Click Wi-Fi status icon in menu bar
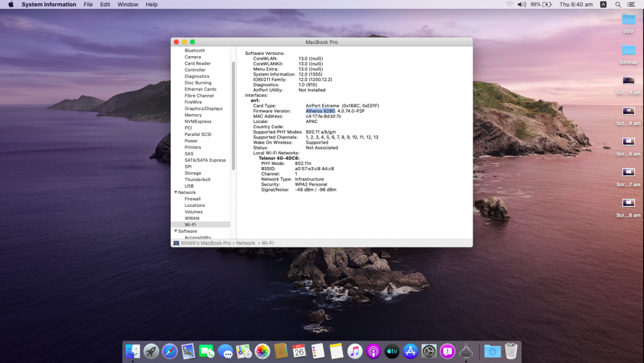644x363 pixels. [509, 5]
